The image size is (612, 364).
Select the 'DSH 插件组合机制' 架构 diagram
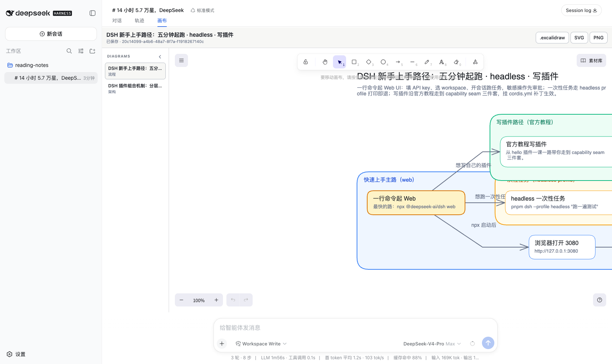[135, 88]
